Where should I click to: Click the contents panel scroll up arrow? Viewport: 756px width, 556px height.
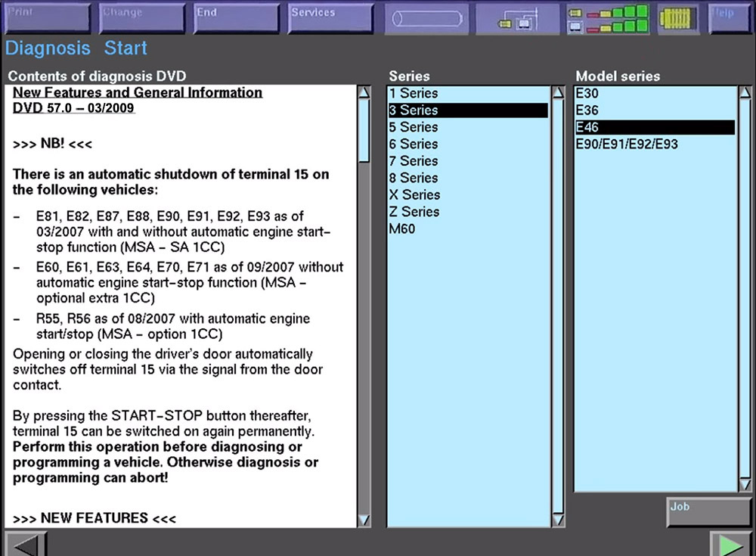[364, 92]
